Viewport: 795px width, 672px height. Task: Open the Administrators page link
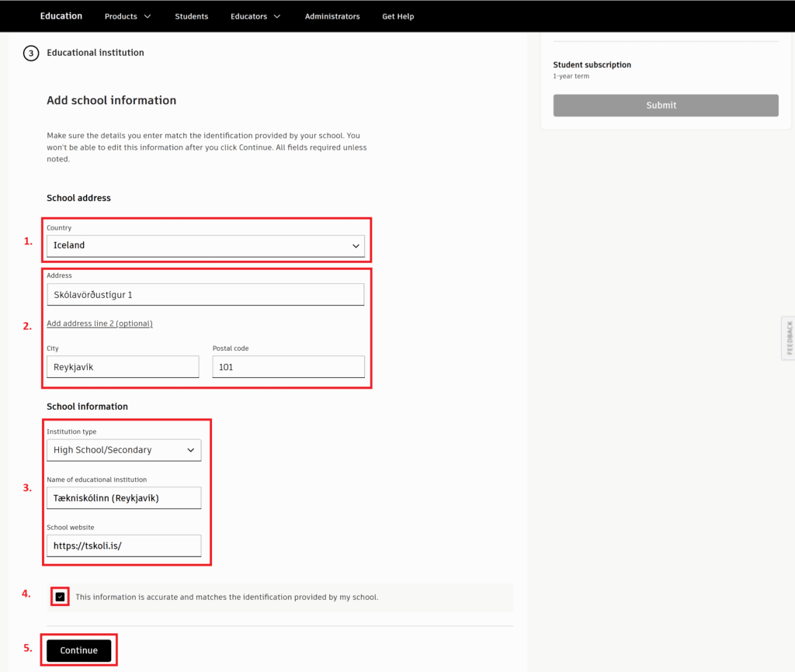[x=332, y=16]
